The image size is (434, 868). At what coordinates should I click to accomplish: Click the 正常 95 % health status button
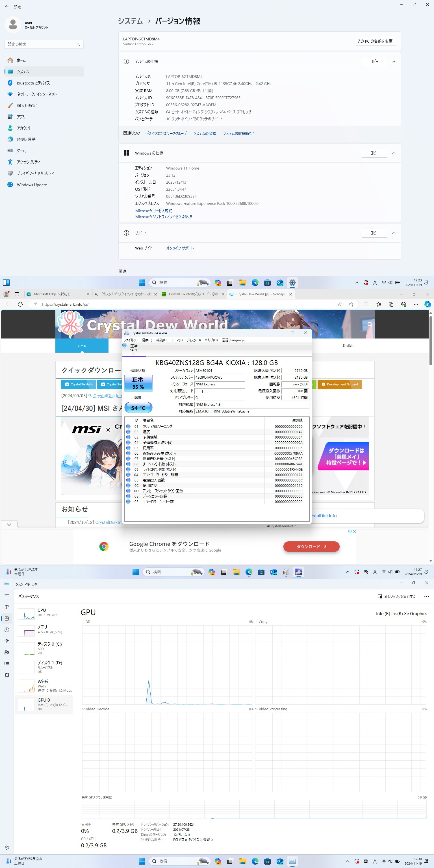138,383
